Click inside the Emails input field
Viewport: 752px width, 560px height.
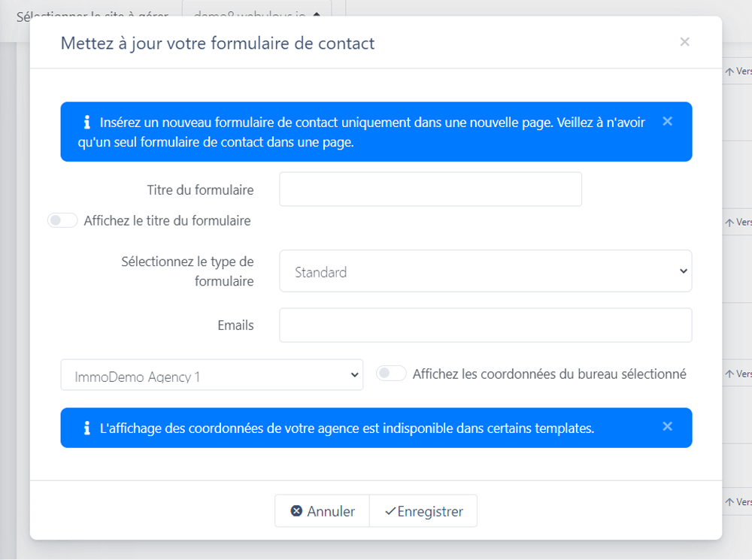click(485, 325)
